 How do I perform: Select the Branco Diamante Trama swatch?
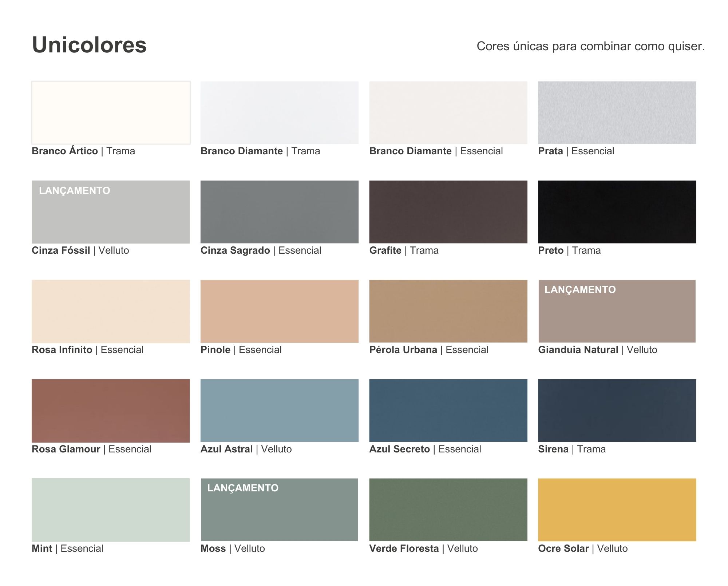[x=279, y=112]
